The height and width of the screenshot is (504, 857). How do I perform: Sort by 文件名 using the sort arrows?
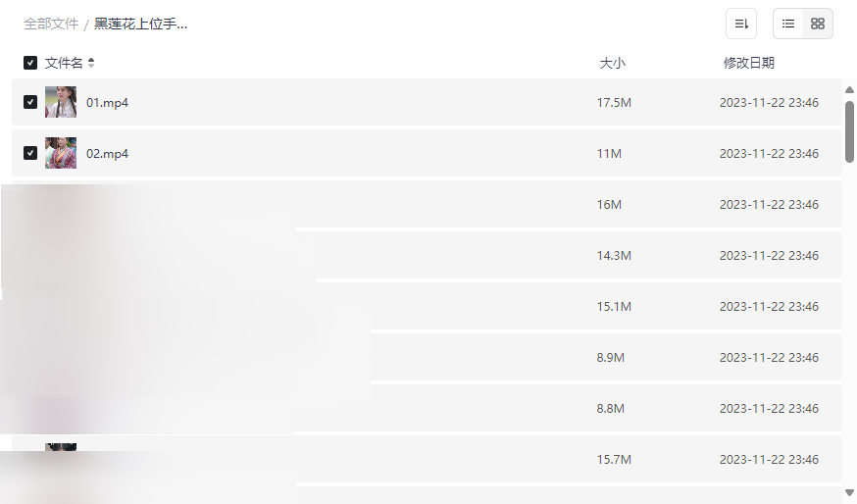[x=91, y=63]
